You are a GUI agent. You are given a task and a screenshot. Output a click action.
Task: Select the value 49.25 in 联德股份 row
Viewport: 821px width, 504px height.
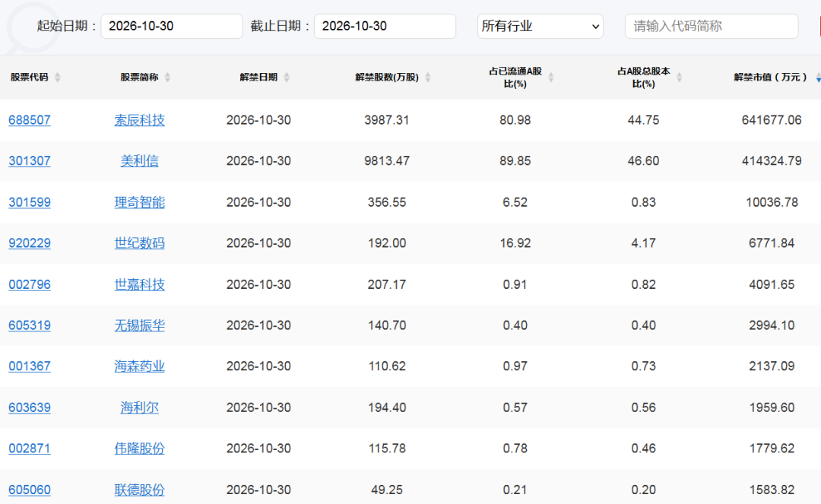(x=387, y=490)
